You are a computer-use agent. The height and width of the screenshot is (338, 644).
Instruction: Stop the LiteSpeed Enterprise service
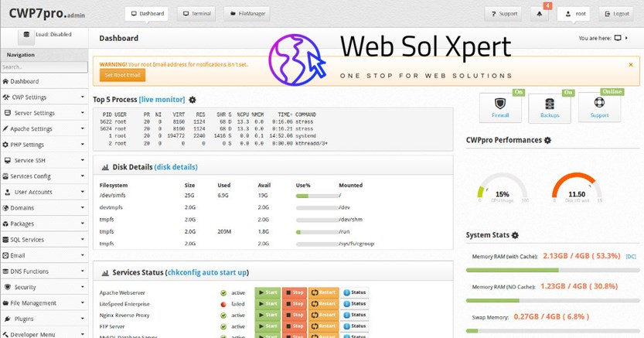pos(294,304)
